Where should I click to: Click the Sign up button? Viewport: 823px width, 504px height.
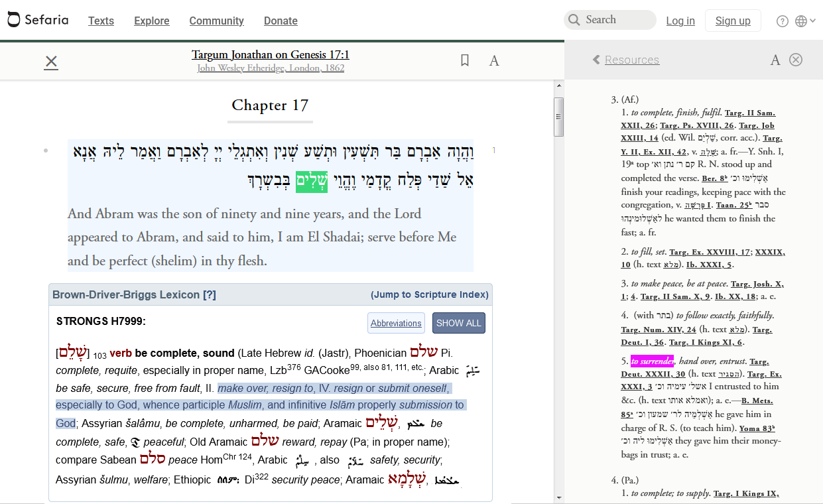[x=733, y=21]
